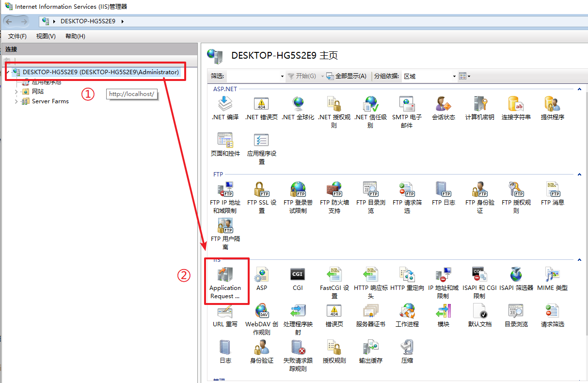Open MIME 类型 feature
This screenshot has height=383, width=588.
[x=553, y=279]
